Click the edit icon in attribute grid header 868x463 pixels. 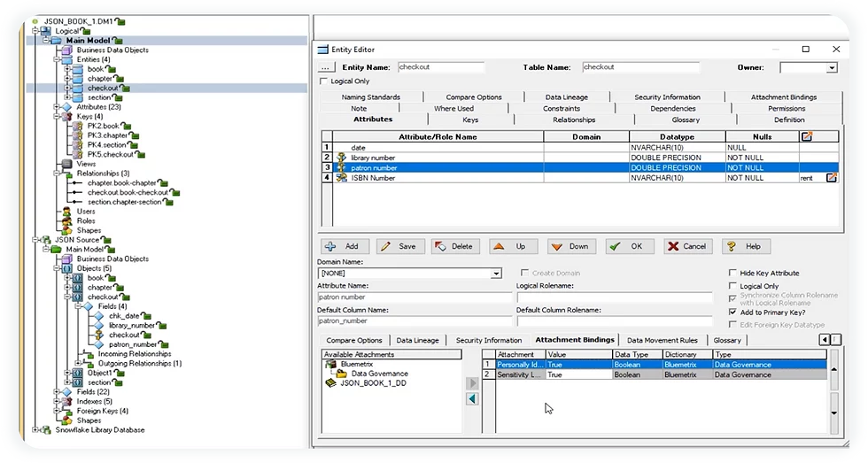(x=807, y=136)
